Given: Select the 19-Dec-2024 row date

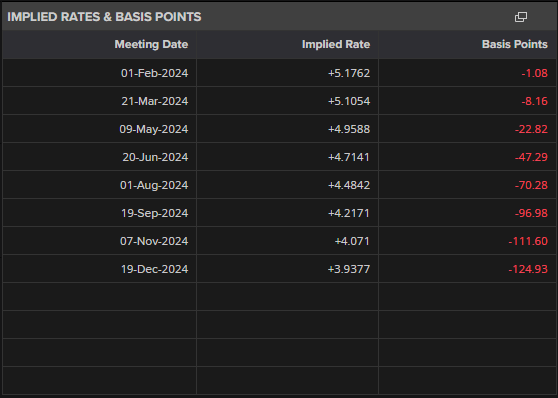Looking at the screenshot, I should pos(154,269).
